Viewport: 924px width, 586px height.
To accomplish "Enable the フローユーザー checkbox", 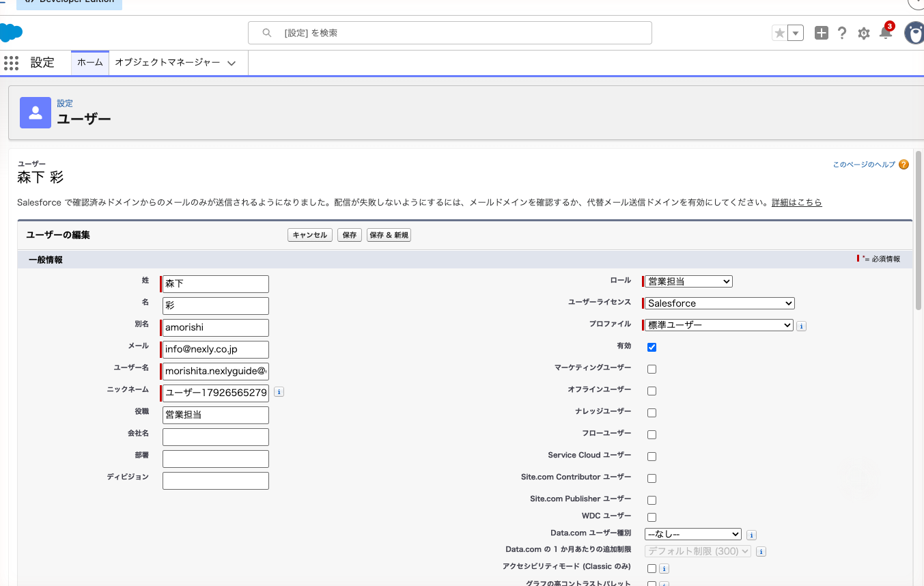I will point(652,434).
